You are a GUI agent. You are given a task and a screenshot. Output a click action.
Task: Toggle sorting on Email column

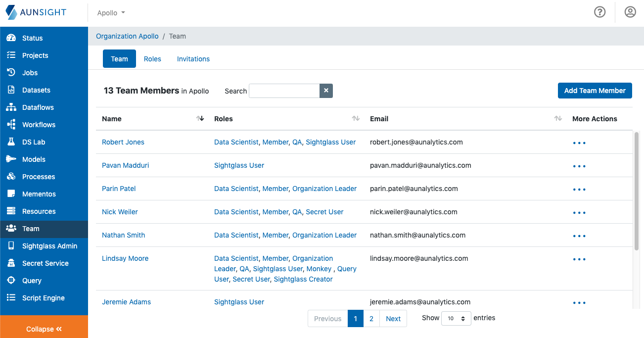[x=557, y=119]
